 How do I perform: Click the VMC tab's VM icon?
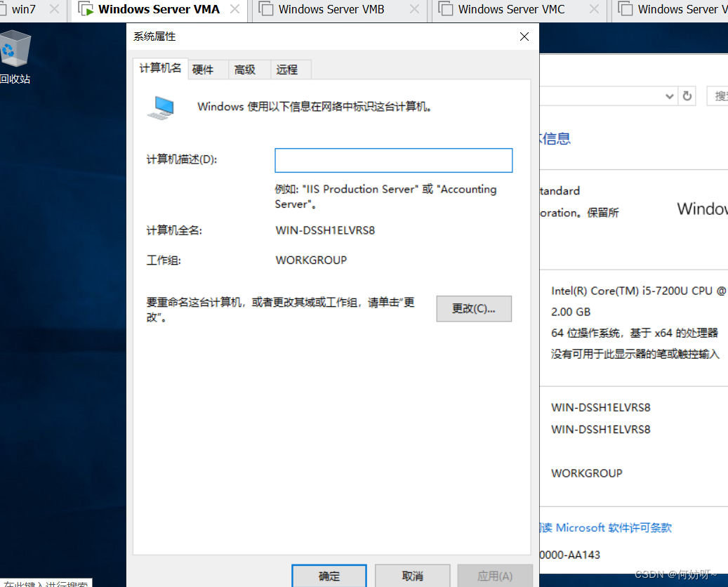pyautogui.click(x=446, y=9)
